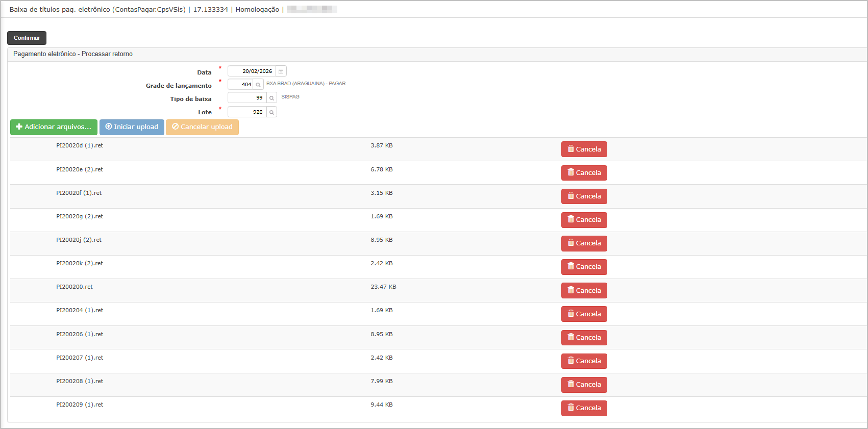Cancel the PI200209 (1).ret entry
The height and width of the screenshot is (429, 868).
584,408
